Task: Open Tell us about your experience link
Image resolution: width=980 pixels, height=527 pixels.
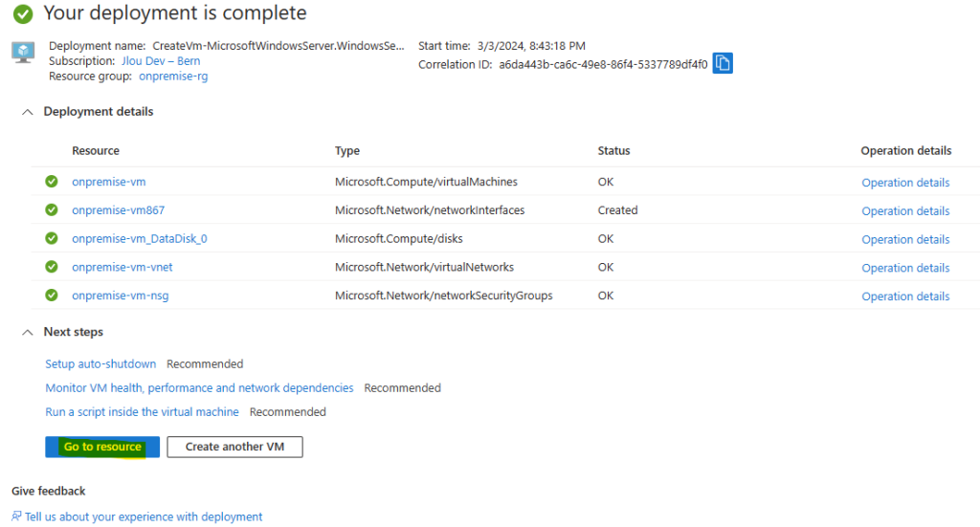Action: (x=144, y=517)
